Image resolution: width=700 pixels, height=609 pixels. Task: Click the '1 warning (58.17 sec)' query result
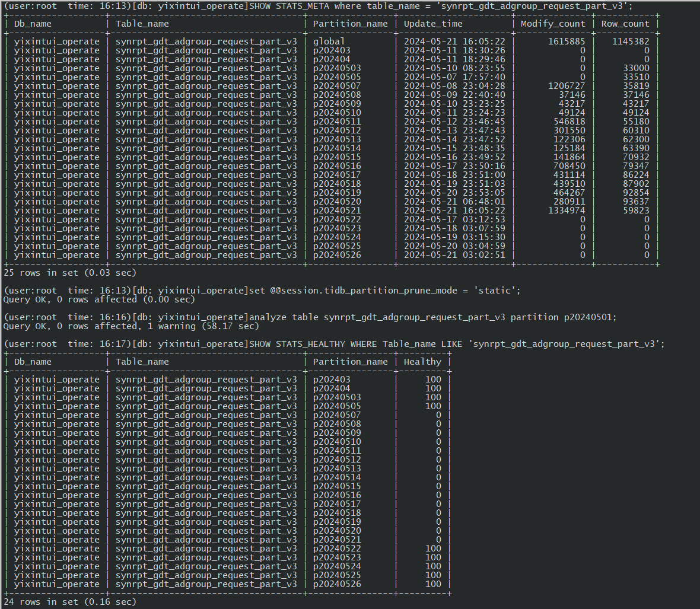point(208,326)
